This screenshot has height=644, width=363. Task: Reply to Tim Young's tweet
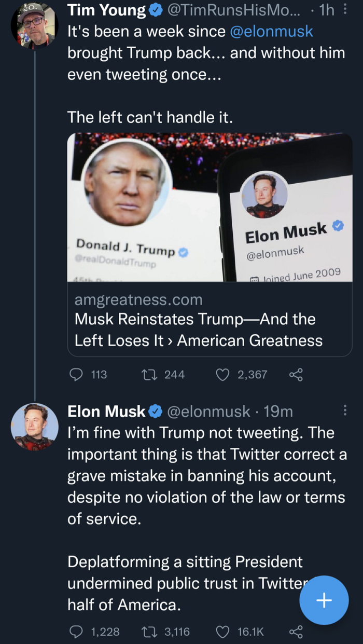point(77,374)
